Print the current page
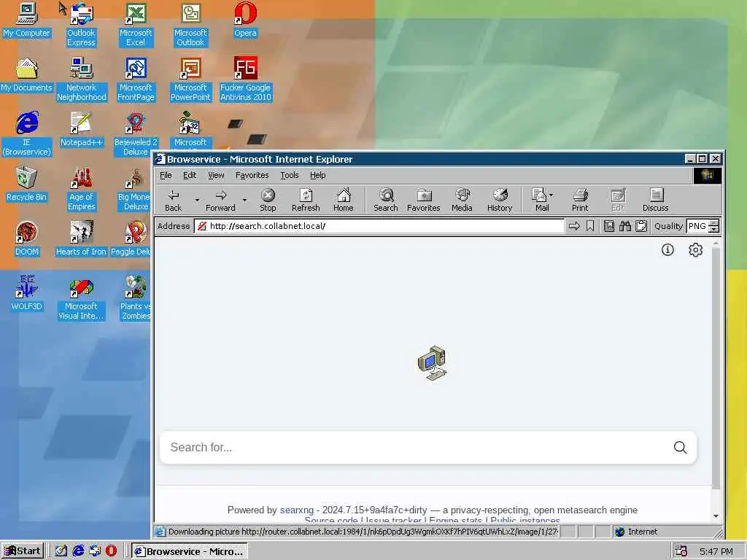Viewport: 747px width, 560px height. (x=580, y=200)
